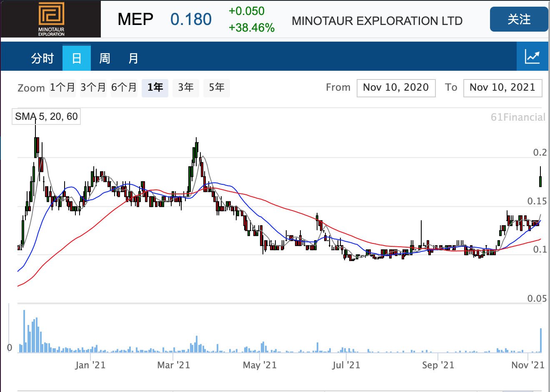Set zoom to 5年
550x392 pixels.
[x=217, y=87]
